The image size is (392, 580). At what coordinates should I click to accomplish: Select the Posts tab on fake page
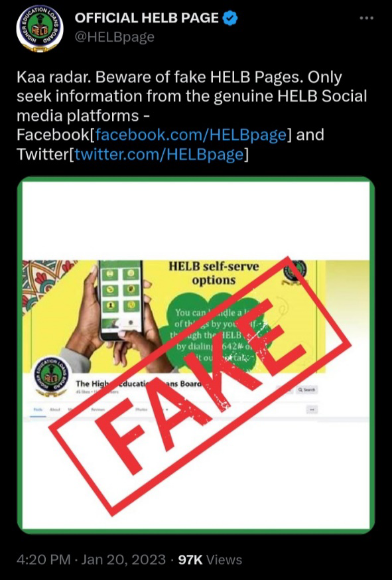pyautogui.click(x=38, y=409)
